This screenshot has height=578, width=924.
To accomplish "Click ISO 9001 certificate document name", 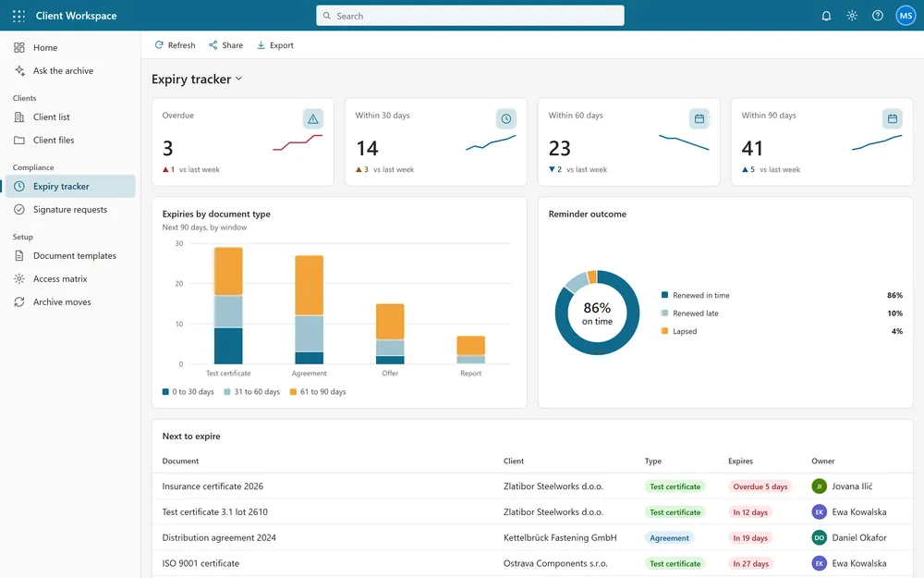I will tap(201, 563).
